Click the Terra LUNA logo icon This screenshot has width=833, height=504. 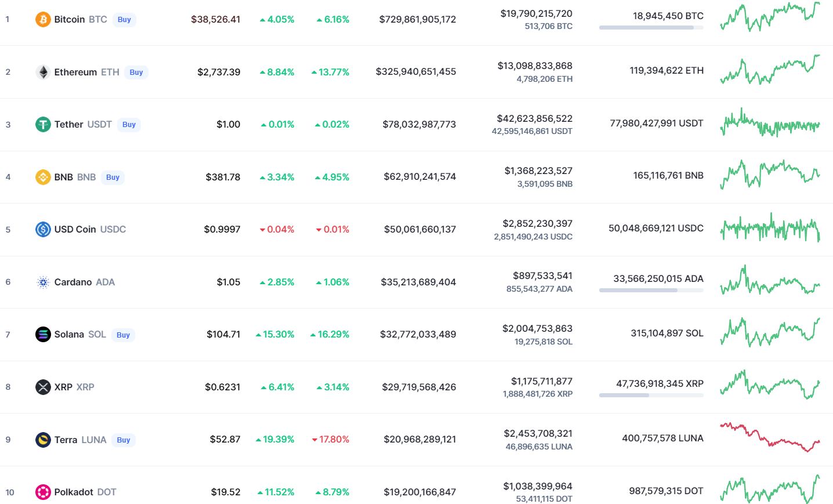[43, 440]
